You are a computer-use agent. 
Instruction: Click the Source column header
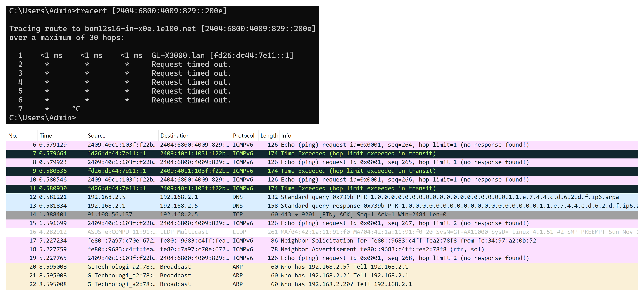pyautogui.click(x=96, y=135)
